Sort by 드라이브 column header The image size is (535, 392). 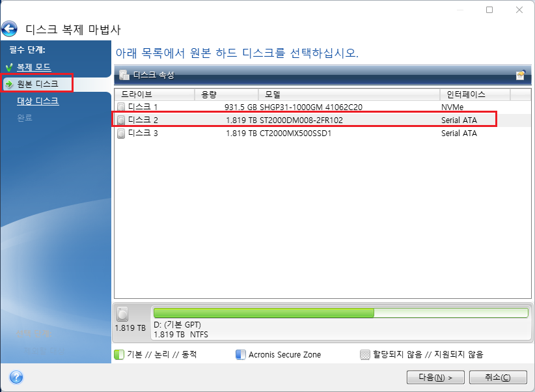pos(154,94)
